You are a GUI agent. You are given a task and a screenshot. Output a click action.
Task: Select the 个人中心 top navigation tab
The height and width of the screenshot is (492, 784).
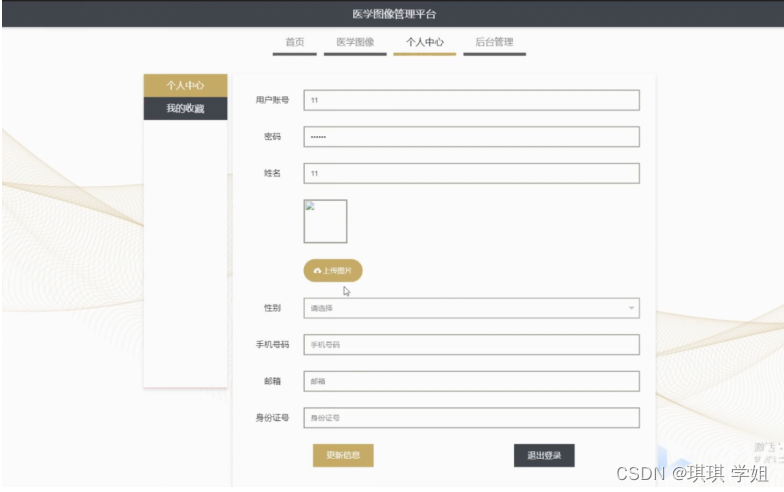(x=424, y=43)
